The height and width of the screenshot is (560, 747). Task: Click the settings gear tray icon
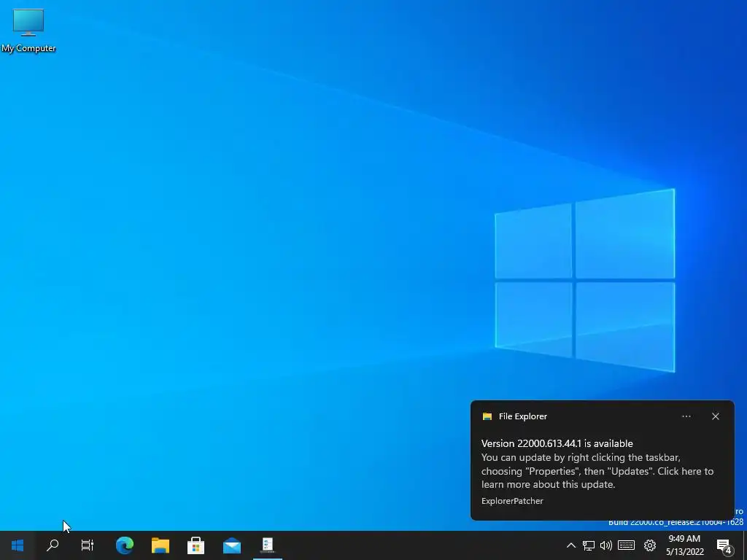pyautogui.click(x=650, y=545)
